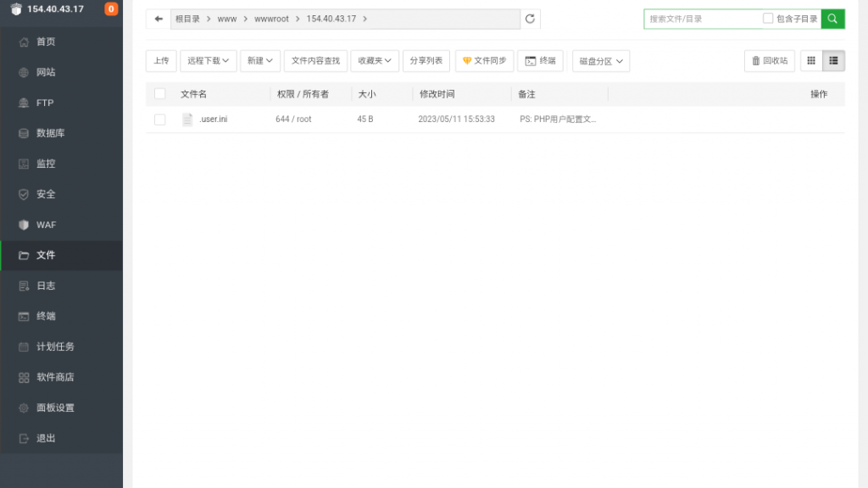Expand the remote download (远程下载) dropdown
This screenshot has width=868, height=488.
(208, 61)
